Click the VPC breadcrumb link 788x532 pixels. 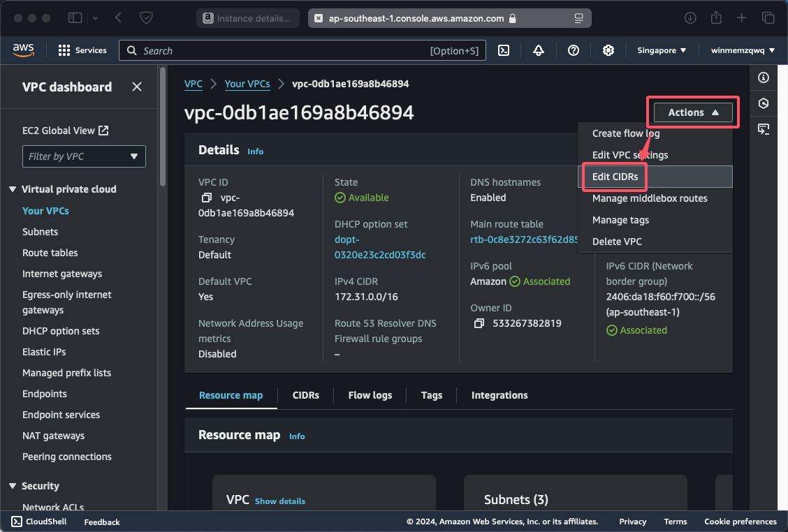(194, 84)
